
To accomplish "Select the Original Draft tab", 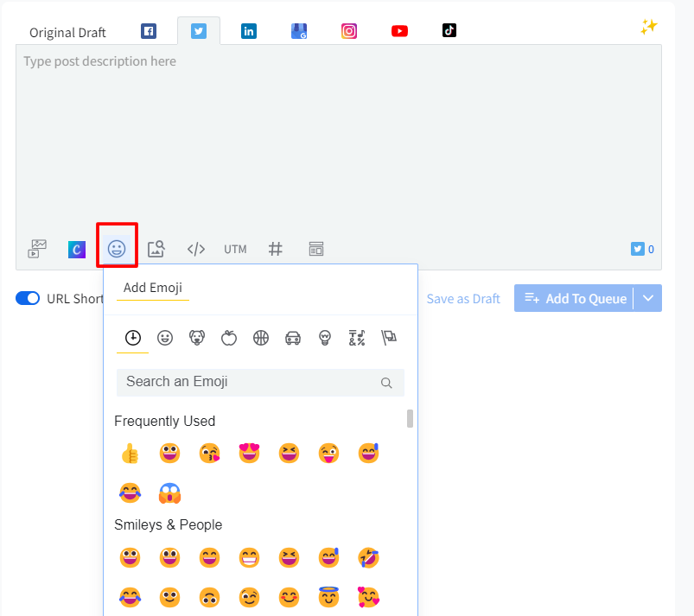I will click(x=67, y=32).
